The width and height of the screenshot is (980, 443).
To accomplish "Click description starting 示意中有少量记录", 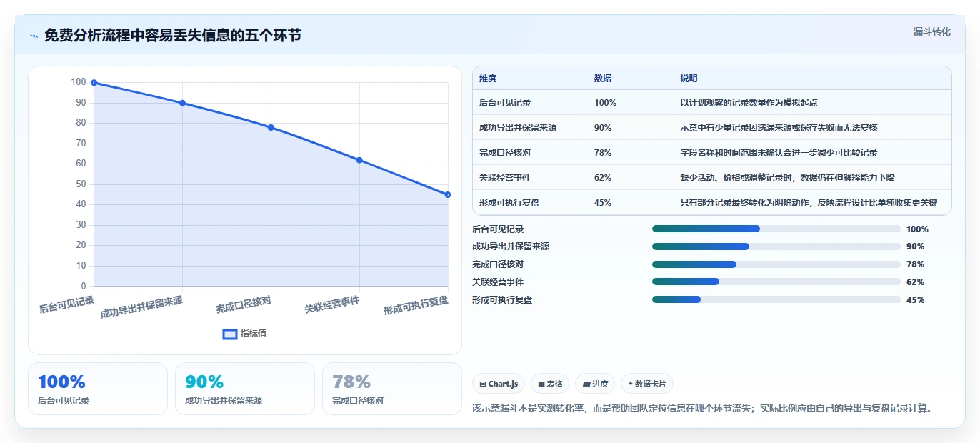I will coord(779,128).
